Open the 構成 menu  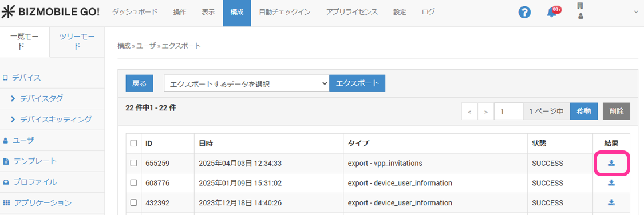click(x=237, y=13)
